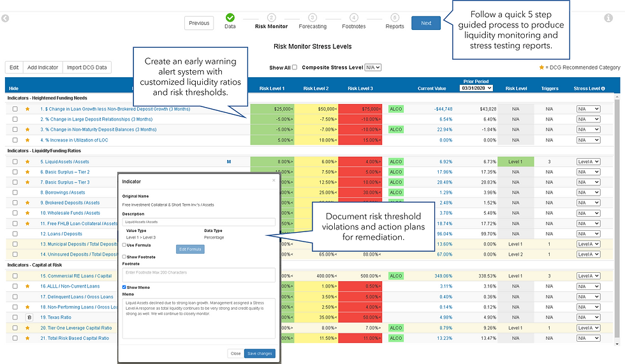This screenshot has width=625, height=364.
Task: Click the ALCO tag on indicator 1 row
Action: pyautogui.click(x=396, y=109)
